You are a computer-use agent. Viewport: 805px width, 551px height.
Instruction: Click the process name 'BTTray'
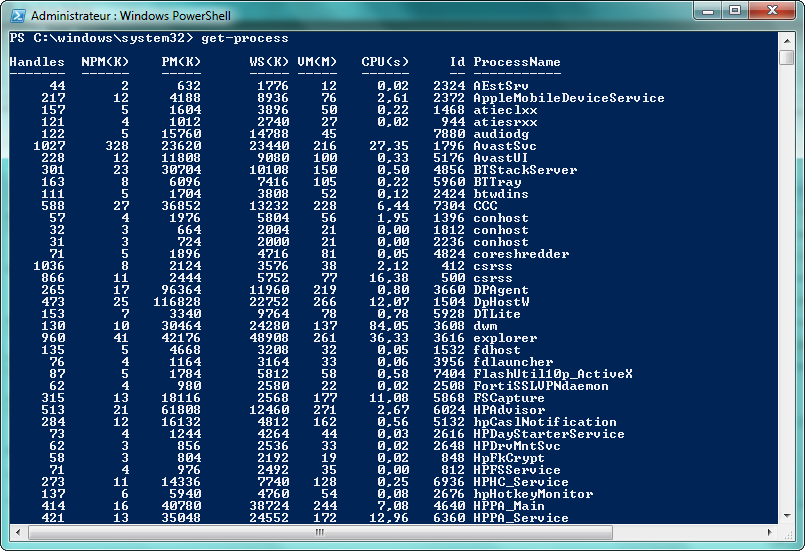pos(497,182)
